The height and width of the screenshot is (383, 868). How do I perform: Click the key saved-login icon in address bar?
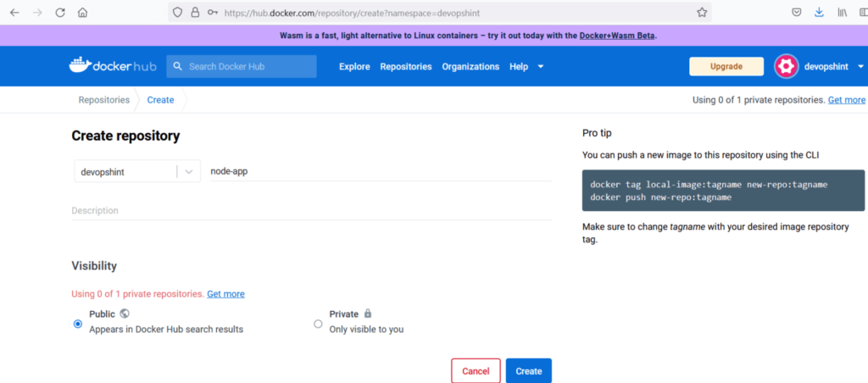click(x=213, y=12)
